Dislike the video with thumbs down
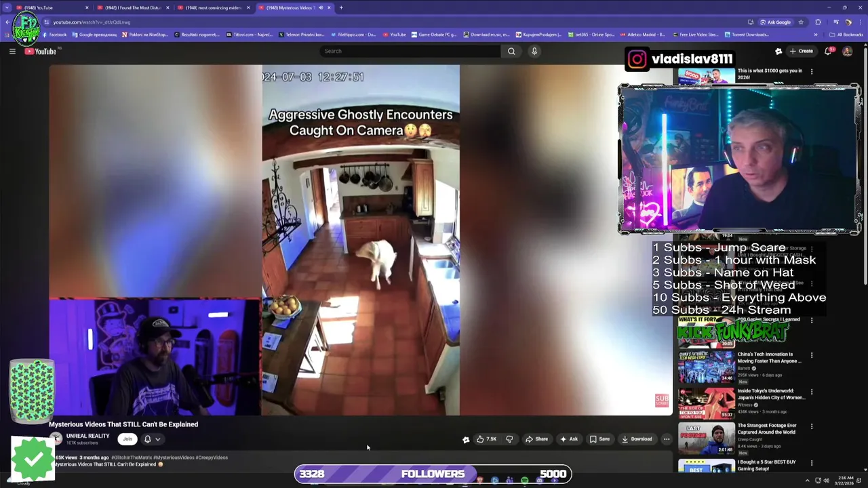Image resolution: width=868 pixels, height=488 pixels. pyautogui.click(x=509, y=439)
